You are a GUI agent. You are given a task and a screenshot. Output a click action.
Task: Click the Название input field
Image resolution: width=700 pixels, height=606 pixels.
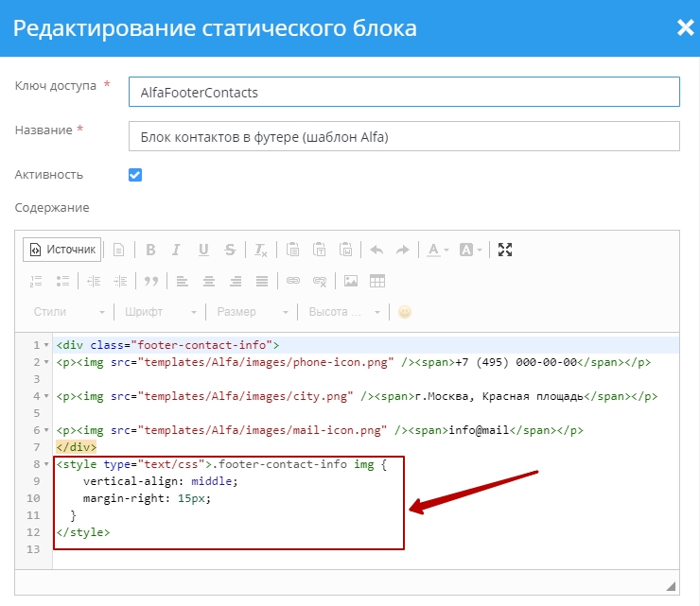[x=404, y=136]
